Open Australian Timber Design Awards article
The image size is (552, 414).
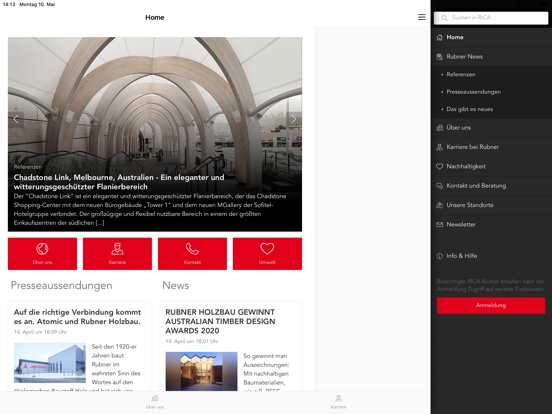[x=220, y=321]
